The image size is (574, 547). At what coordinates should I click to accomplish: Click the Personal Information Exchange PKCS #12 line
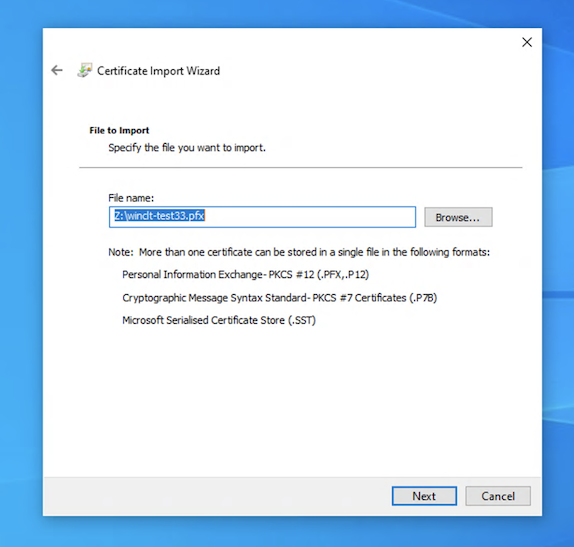[245, 275]
